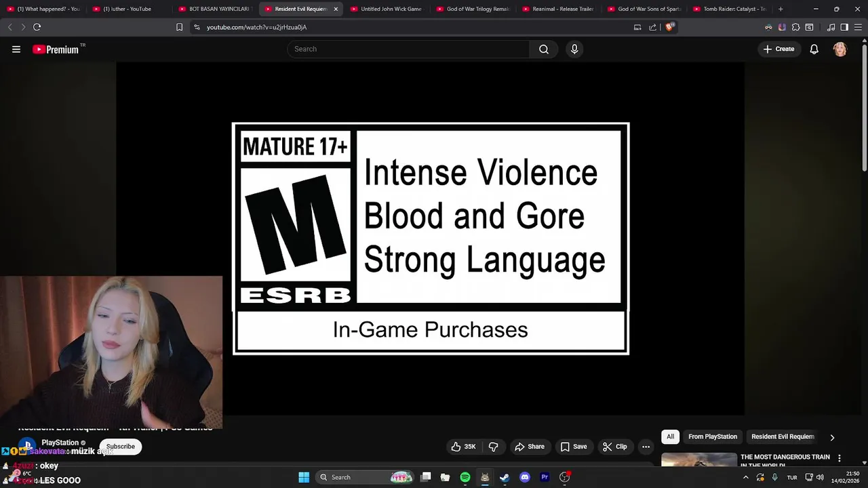Viewport: 868px width, 488px height.
Task: Select the 'Resident Evil Requiem' filter chip
Action: tap(783, 436)
